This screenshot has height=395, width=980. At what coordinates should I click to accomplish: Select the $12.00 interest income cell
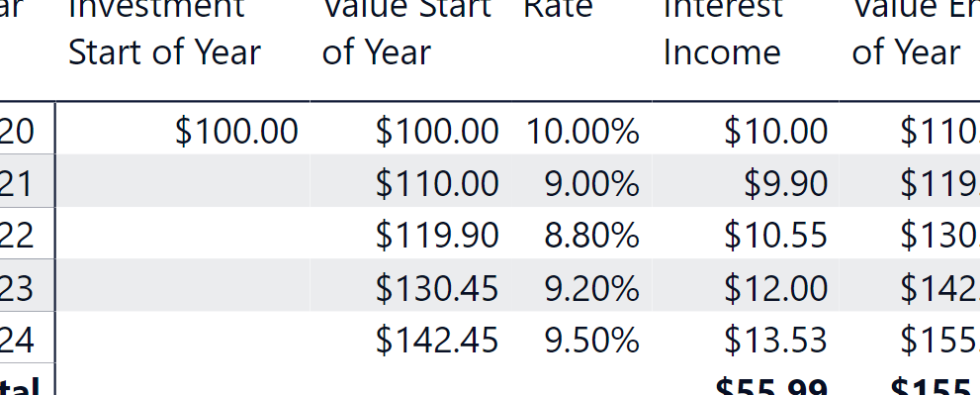(745, 285)
